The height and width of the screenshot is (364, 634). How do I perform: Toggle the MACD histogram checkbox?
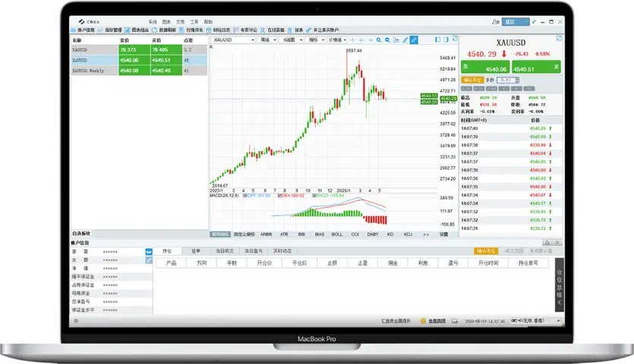click(x=314, y=196)
